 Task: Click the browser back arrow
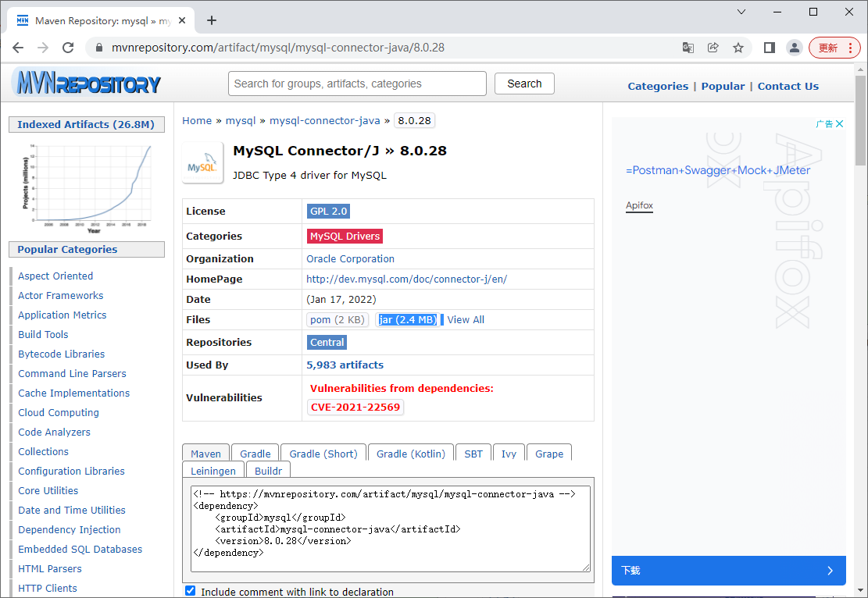click(x=18, y=48)
